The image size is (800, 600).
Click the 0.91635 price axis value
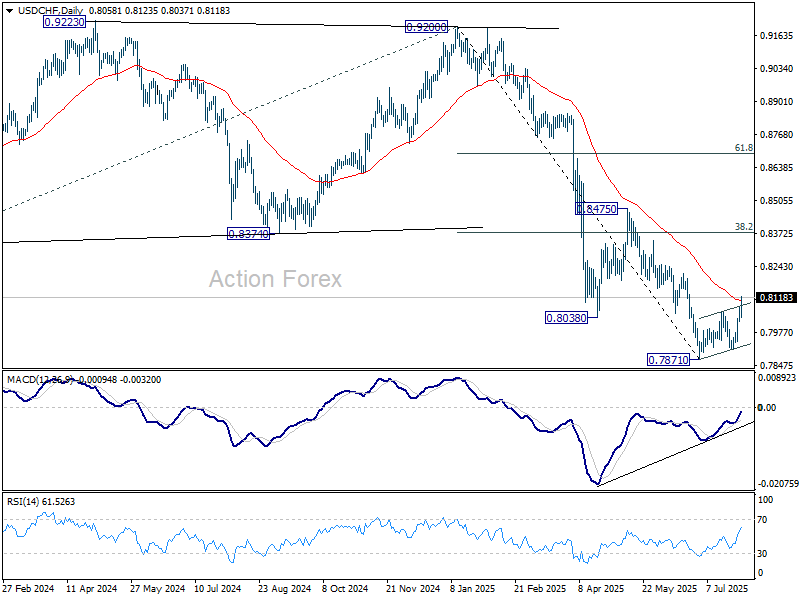(776, 36)
